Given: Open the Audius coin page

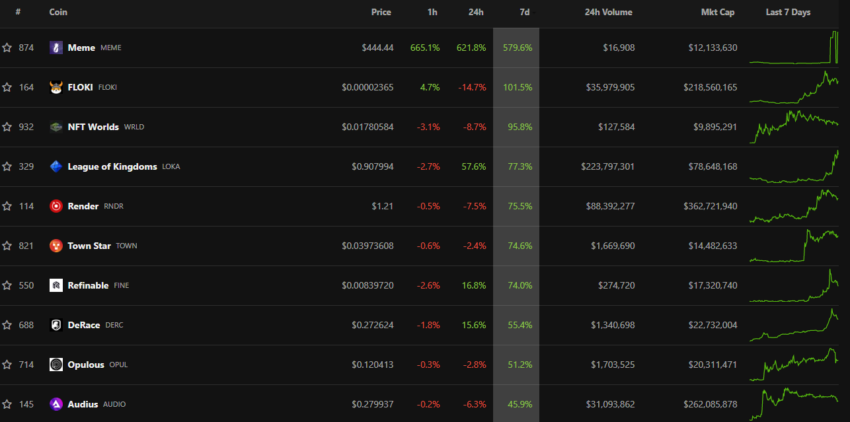Looking at the screenshot, I should coord(83,404).
